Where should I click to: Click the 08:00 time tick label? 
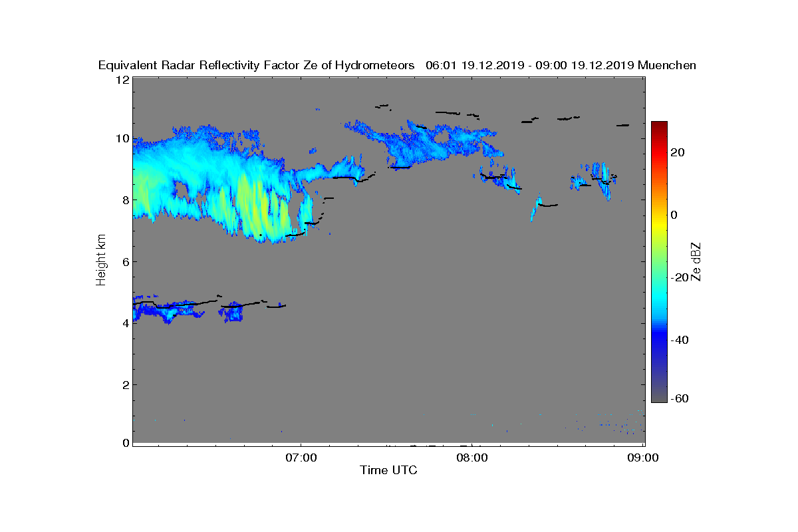point(471,458)
